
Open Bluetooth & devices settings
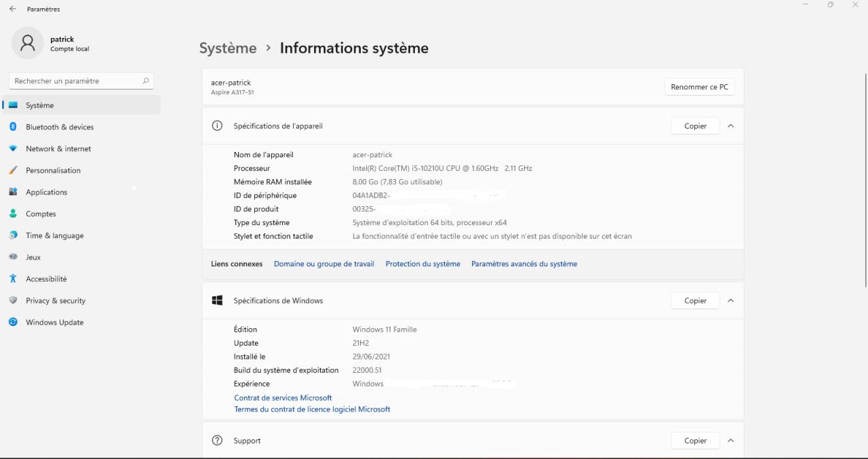[60, 127]
